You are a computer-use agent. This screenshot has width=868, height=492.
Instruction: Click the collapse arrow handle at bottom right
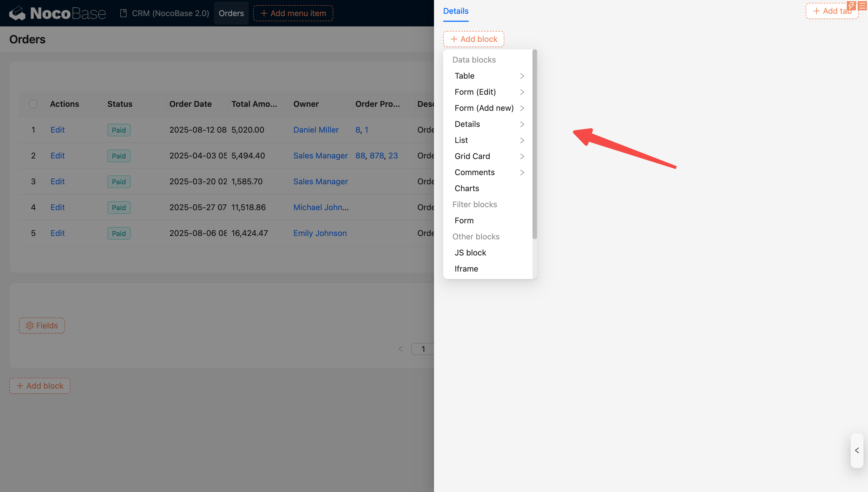point(857,450)
